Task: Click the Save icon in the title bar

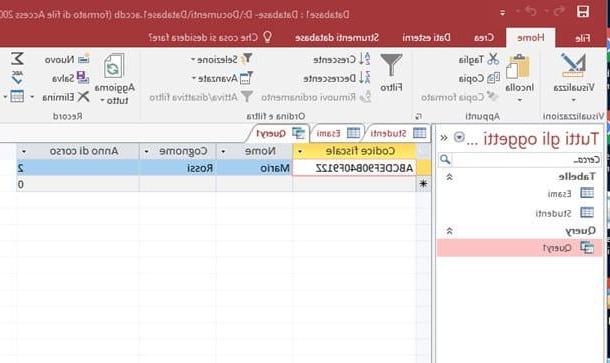Action: [582, 12]
